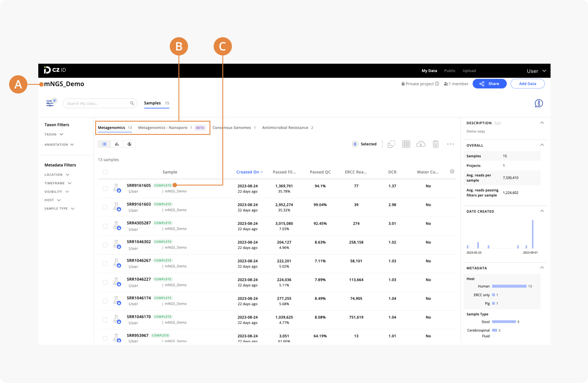The height and width of the screenshot is (383, 588).
Task: Click the Add Data button
Action: pos(528,84)
